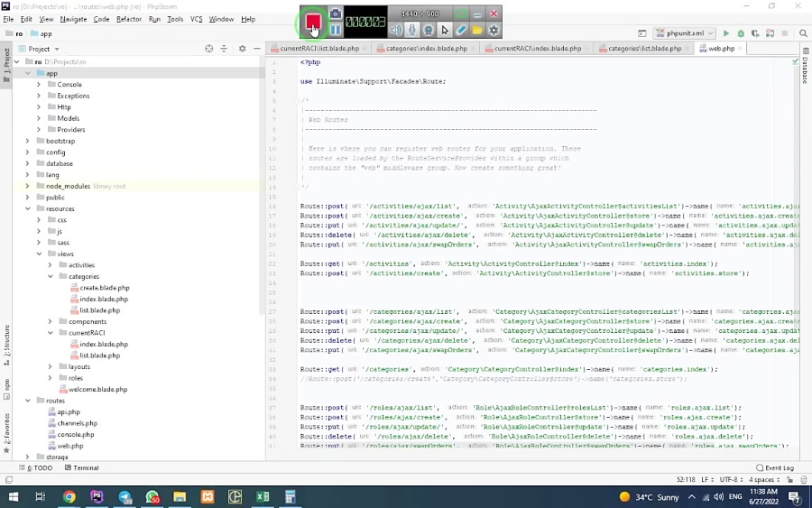Open api.php in routes folder
812x508 pixels.
coord(69,412)
